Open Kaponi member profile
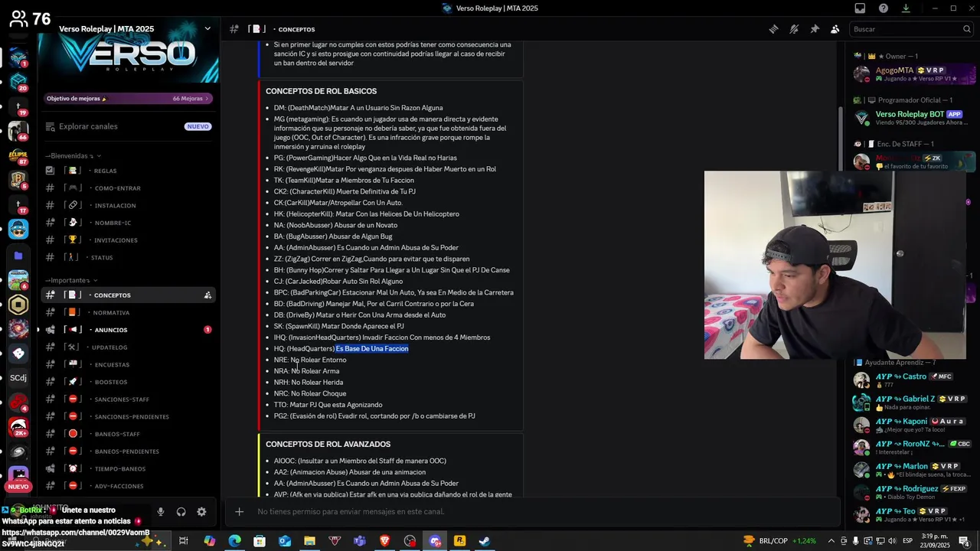This screenshot has height=551, width=980. [913, 425]
